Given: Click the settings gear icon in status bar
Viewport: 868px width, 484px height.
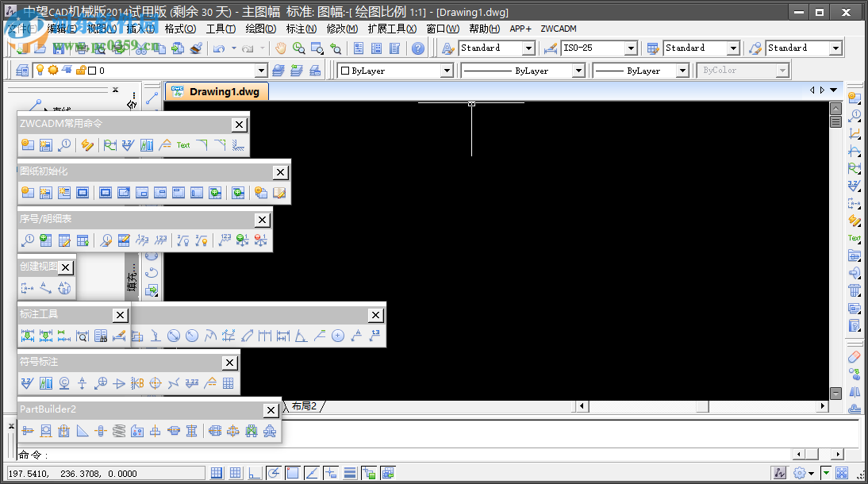Looking at the screenshot, I should coord(799,473).
